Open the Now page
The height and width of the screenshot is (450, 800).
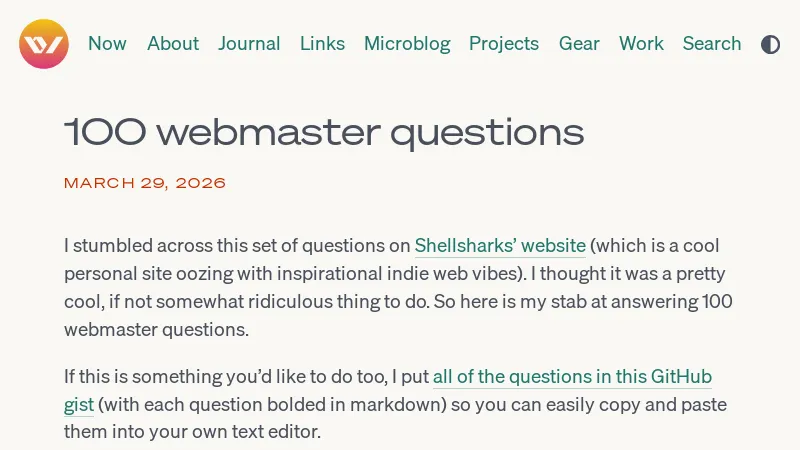[107, 44]
